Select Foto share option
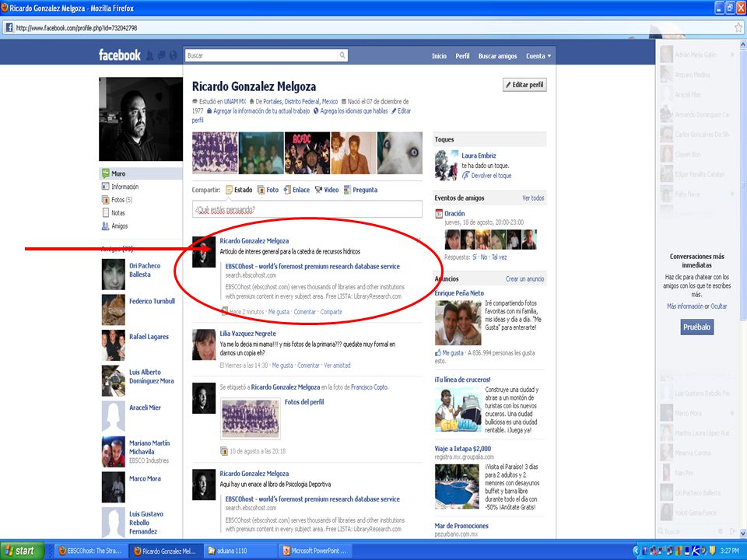 tap(268, 190)
